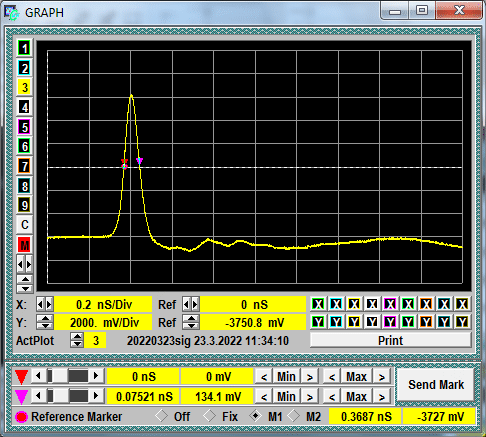Click the red triangle marker 1 icon

tap(21, 377)
